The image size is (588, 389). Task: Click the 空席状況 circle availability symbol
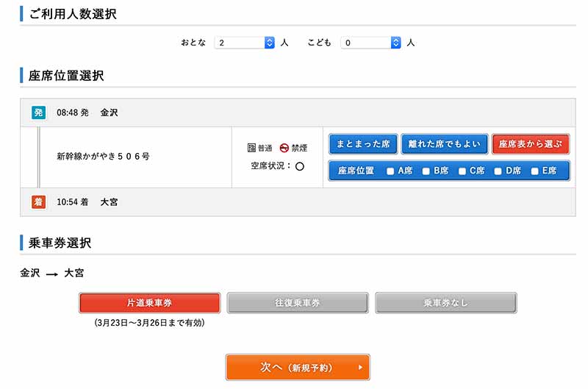click(x=300, y=166)
